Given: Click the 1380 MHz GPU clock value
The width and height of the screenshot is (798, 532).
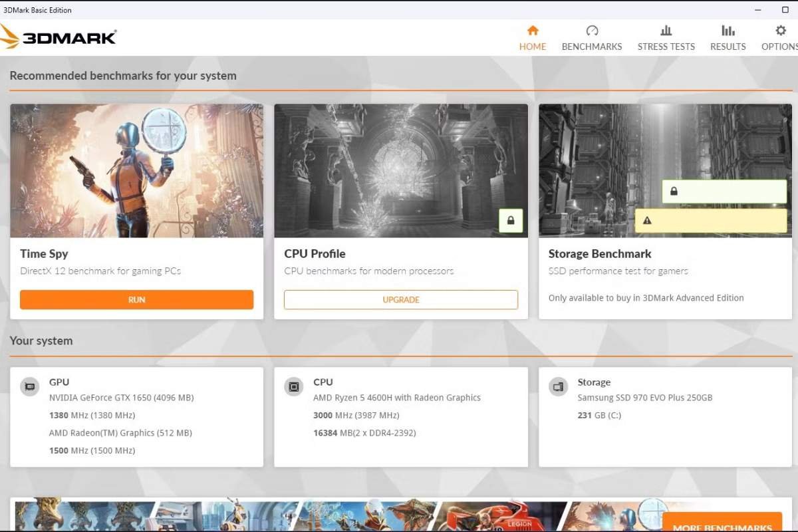Looking at the screenshot, I should point(92,416).
